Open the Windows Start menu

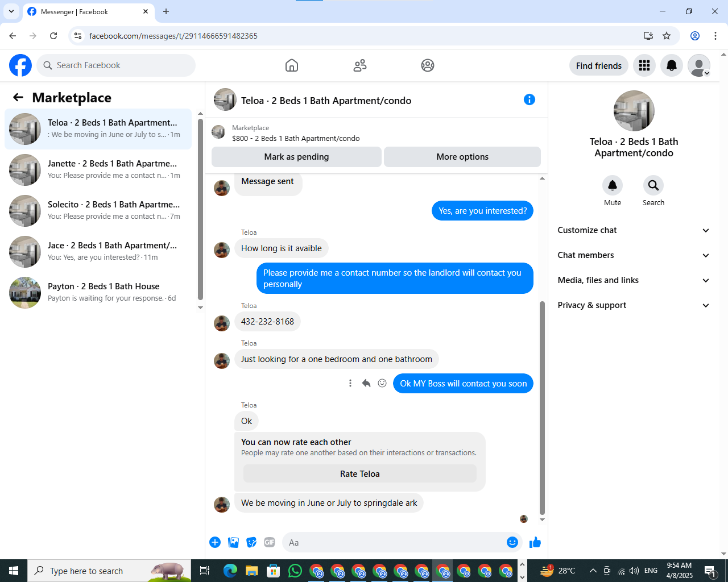tap(14, 571)
